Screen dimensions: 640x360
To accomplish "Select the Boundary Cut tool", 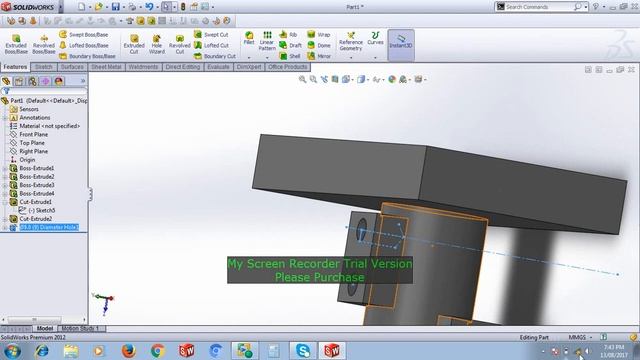I will (215, 56).
